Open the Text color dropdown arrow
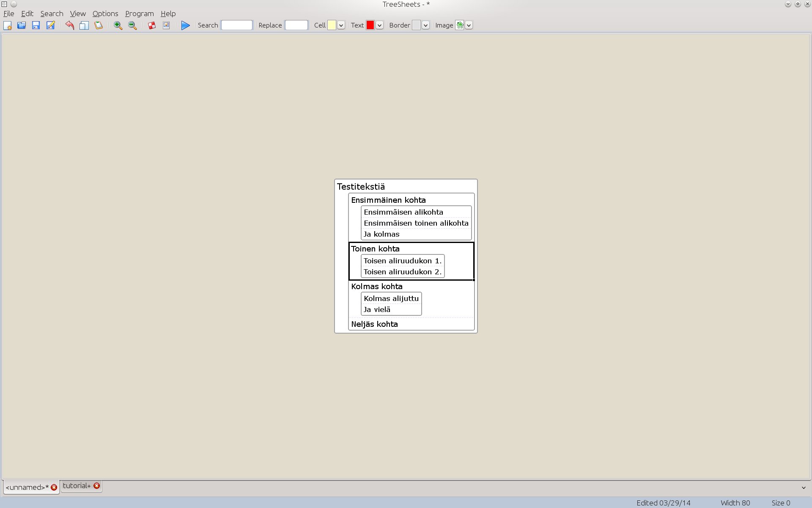 (x=379, y=25)
